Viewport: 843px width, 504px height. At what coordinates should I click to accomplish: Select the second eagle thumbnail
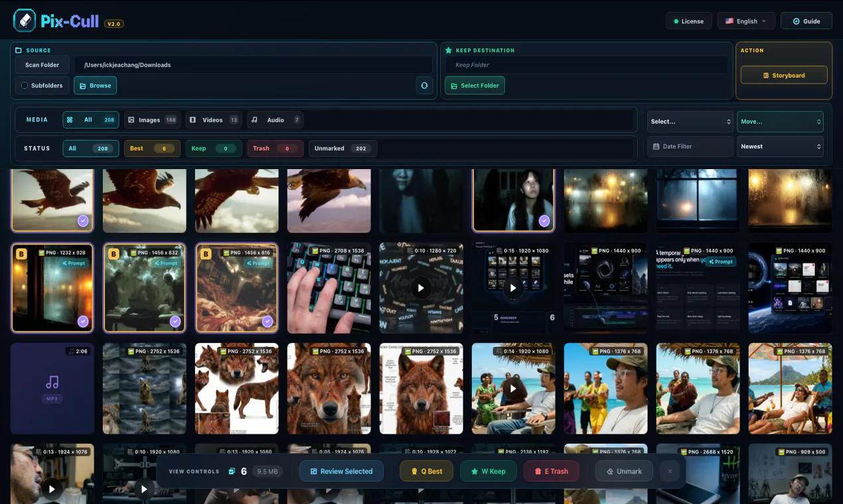tap(145, 200)
